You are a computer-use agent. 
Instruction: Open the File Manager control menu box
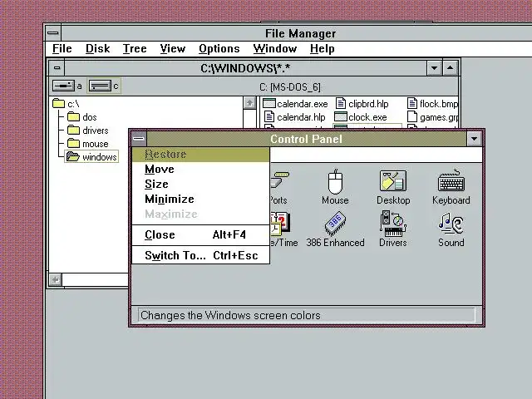pos(53,33)
